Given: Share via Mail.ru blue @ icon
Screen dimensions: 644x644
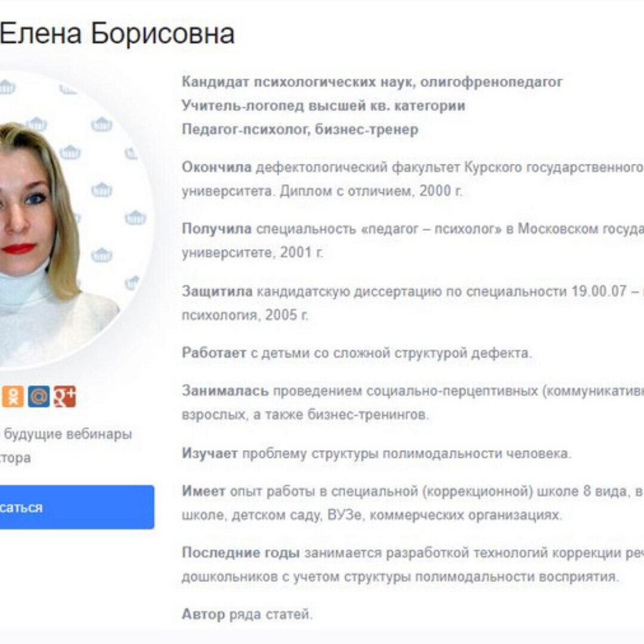Looking at the screenshot, I should [x=39, y=397].
